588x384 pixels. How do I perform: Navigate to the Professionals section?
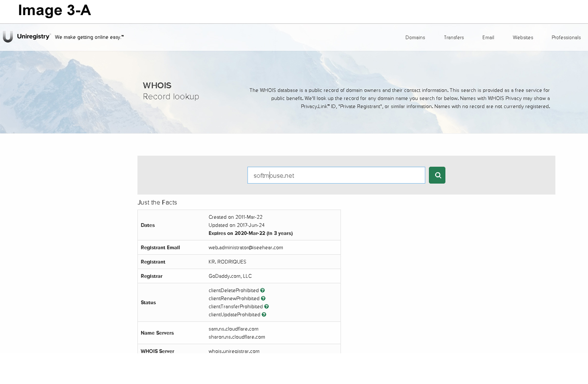coord(566,38)
